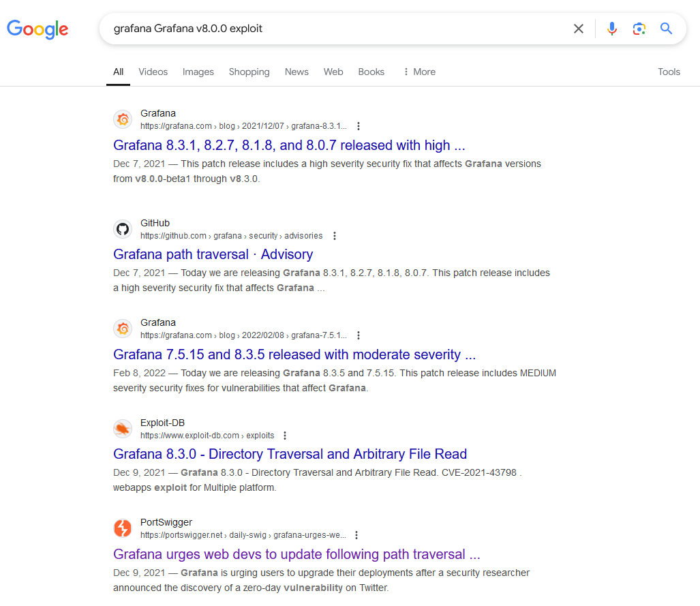
Task: Switch to the Images tab
Action: pyautogui.click(x=198, y=72)
